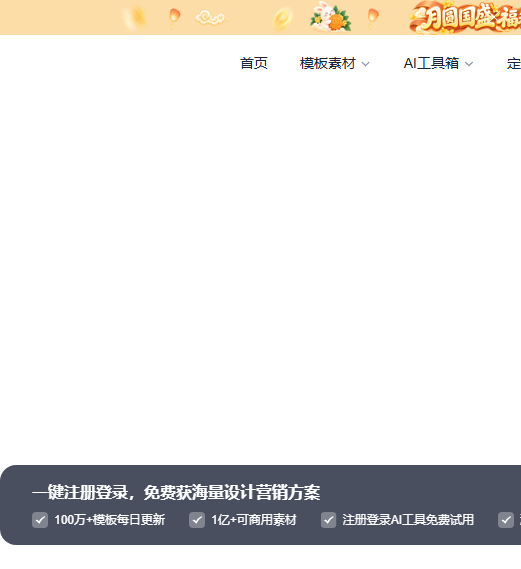
Task: Toggle the 100万+模板每日更新 checkbox
Action: click(x=40, y=520)
